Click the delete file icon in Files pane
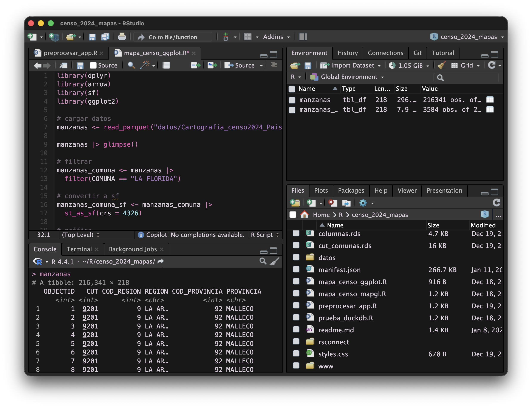The width and height of the screenshot is (532, 408). (x=332, y=203)
